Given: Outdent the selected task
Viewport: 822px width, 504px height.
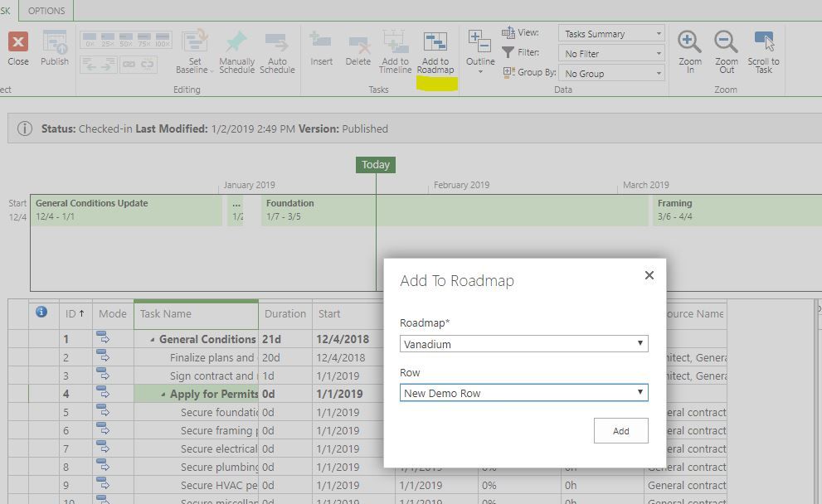Looking at the screenshot, I should point(90,65).
